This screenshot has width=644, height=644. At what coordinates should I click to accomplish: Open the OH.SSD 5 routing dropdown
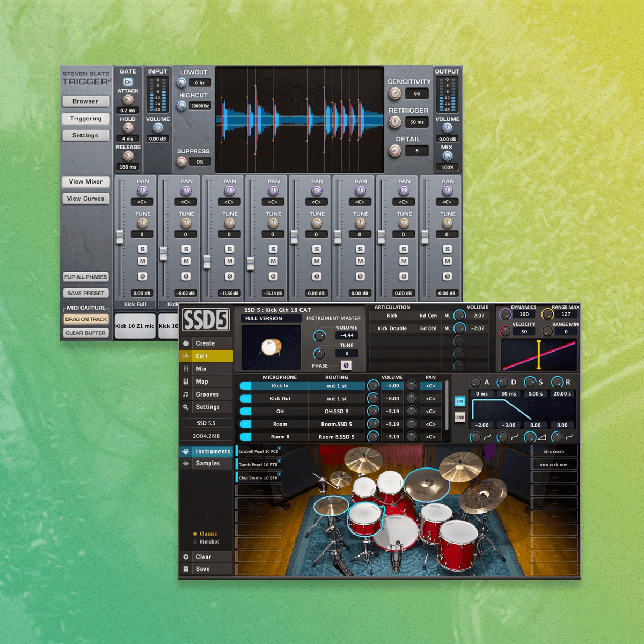click(336, 412)
